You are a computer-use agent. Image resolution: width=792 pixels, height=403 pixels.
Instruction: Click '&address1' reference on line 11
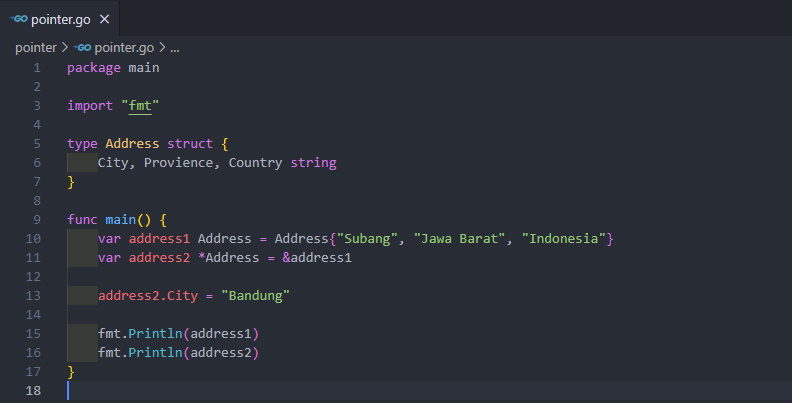click(x=317, y=258)
